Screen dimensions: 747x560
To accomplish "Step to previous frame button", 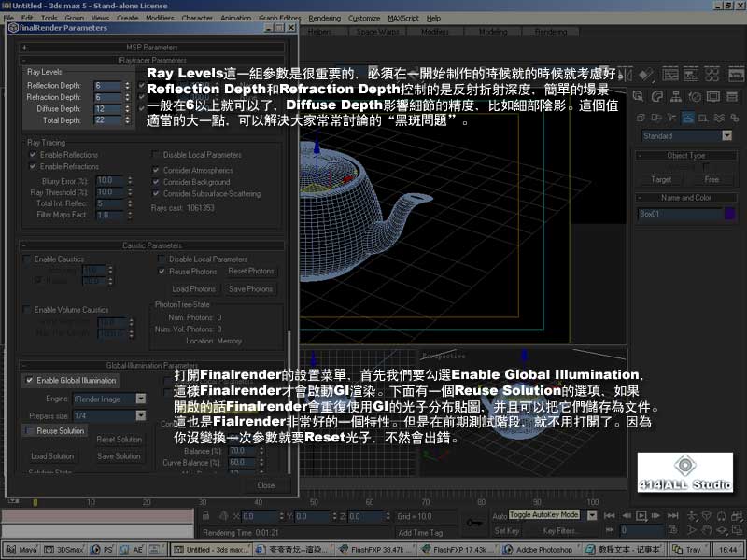I will pos(626,516).
